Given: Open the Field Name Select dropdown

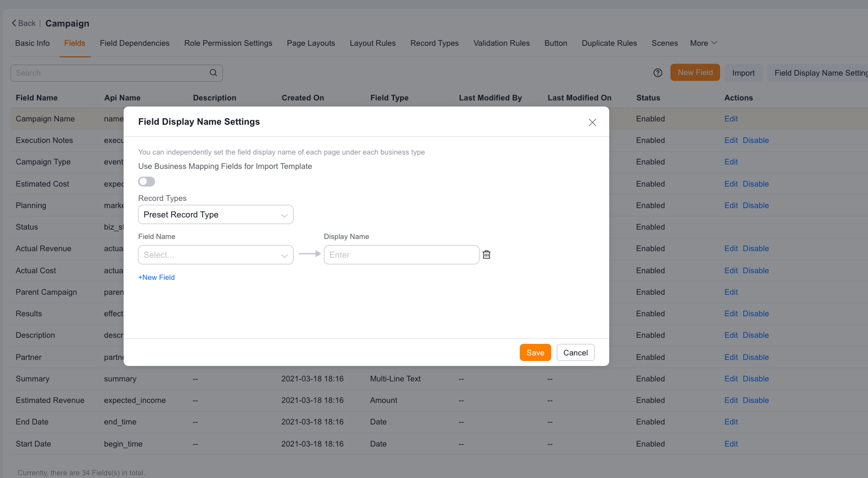Looking at the screenshot, I should tap(216, 255).
